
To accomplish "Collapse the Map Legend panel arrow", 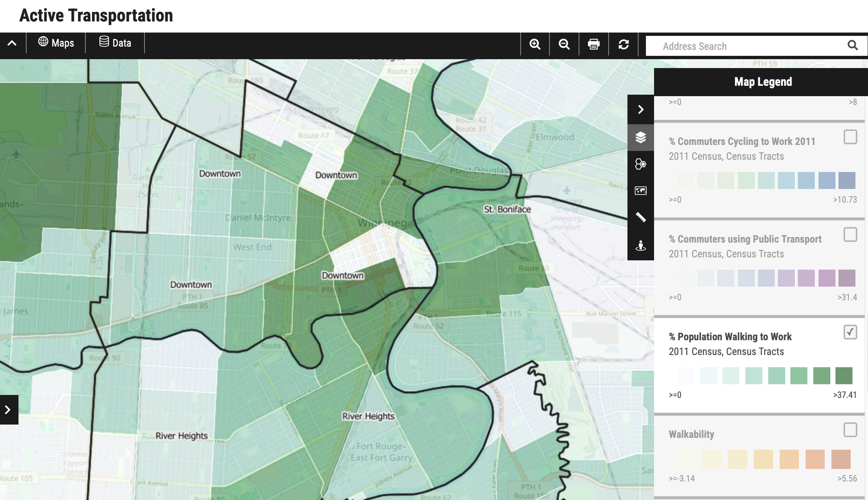I will tap(640, 109).
